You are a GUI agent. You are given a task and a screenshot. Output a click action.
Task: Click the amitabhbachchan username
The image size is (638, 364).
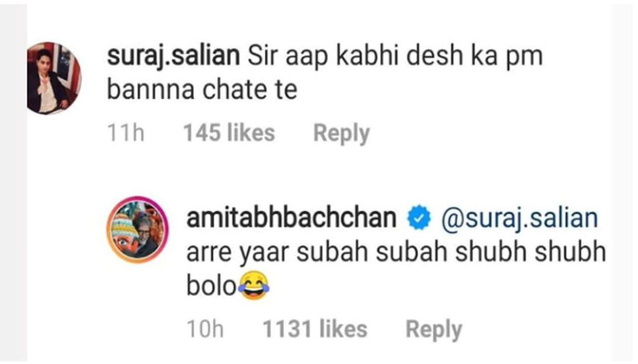[x=291, y=219]
